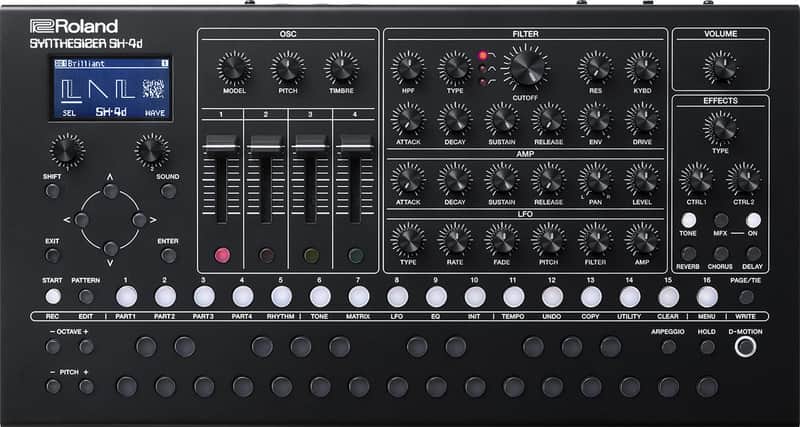Click the sawtooth wave icon on the display
Image resolution: width=800 pixels, height=427 pixels.
(97, 88)
